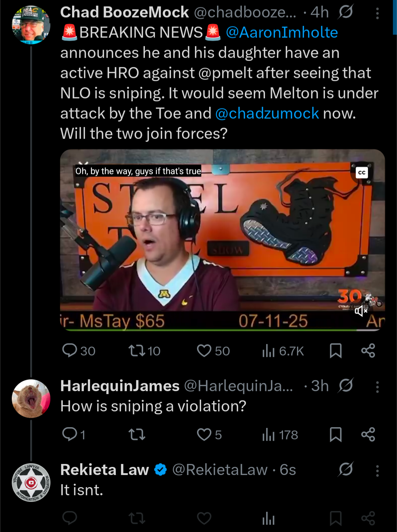Image resolution: width=397 pixels, height=532 pixels.
Task: Open more options on Chad BoozeMock tweet
Action: 378,14
